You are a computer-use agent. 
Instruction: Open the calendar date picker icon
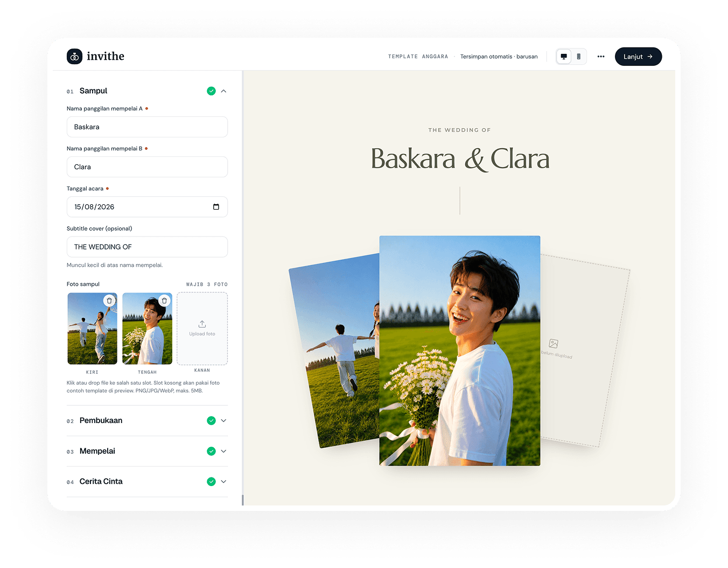pos(216,207)
